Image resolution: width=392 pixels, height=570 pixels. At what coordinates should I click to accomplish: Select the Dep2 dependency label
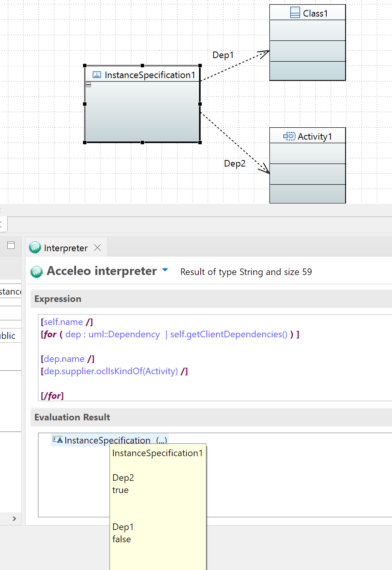[234, 163]
